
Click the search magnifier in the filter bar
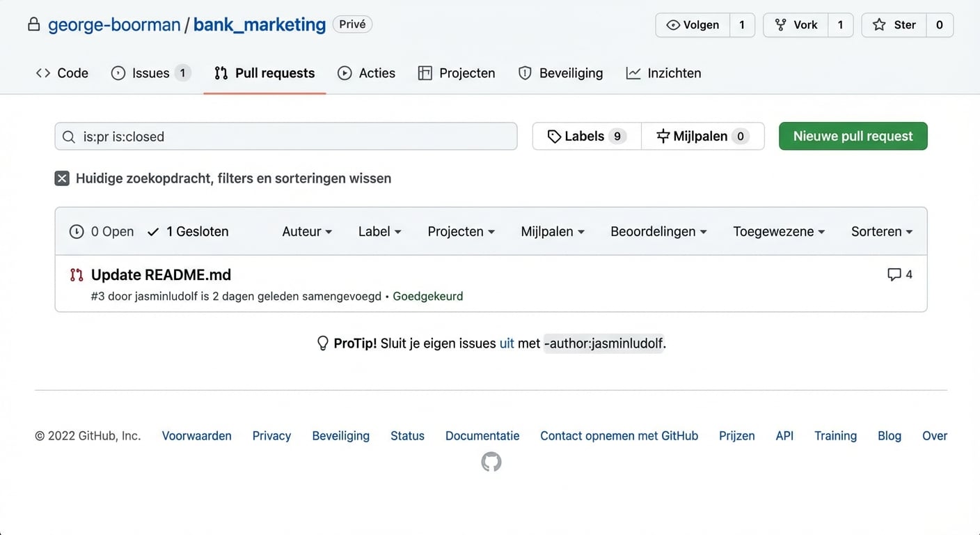click(x=69, y=136)
